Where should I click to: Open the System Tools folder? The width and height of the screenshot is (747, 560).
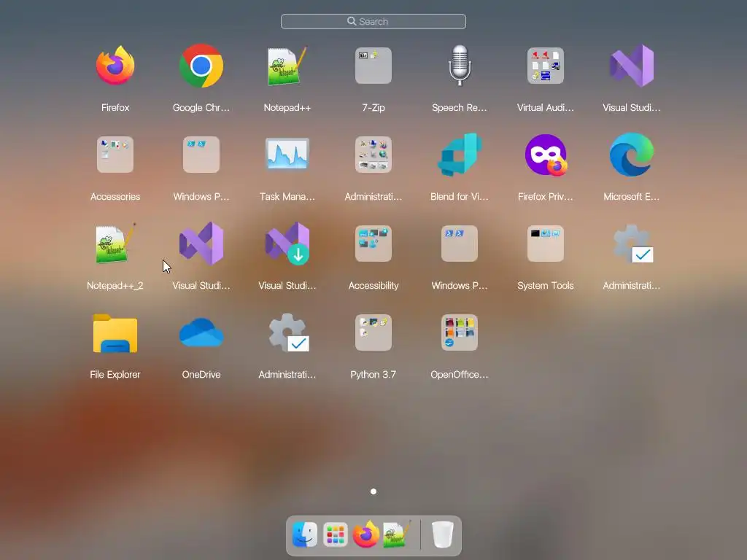click(x=546, y=244)
